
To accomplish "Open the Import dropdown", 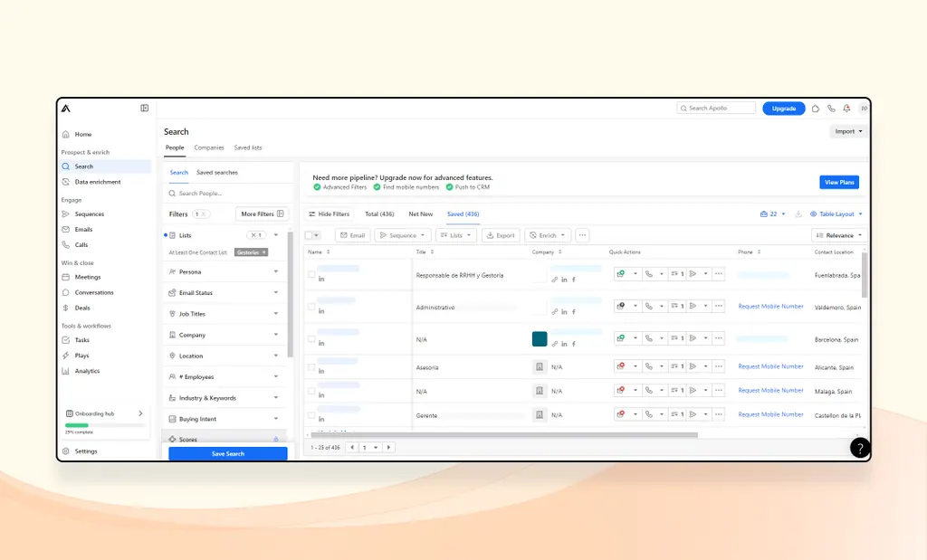I will (848, 131).
